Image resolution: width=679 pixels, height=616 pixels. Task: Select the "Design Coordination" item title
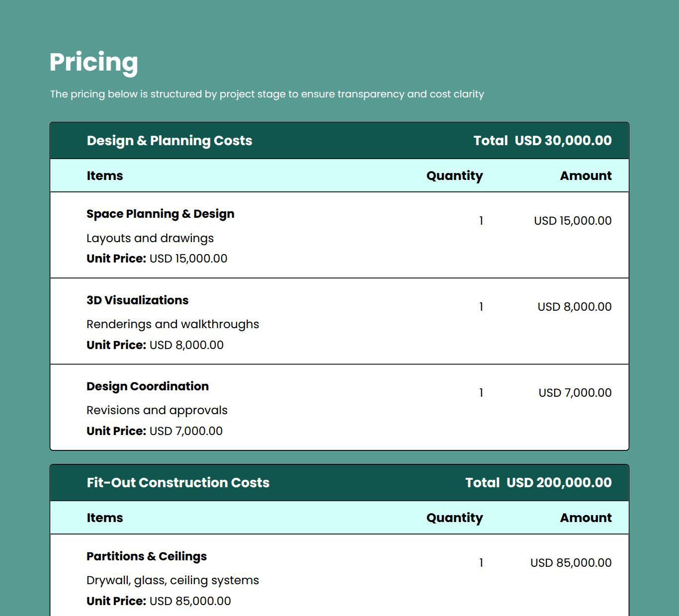pos(147,386)
